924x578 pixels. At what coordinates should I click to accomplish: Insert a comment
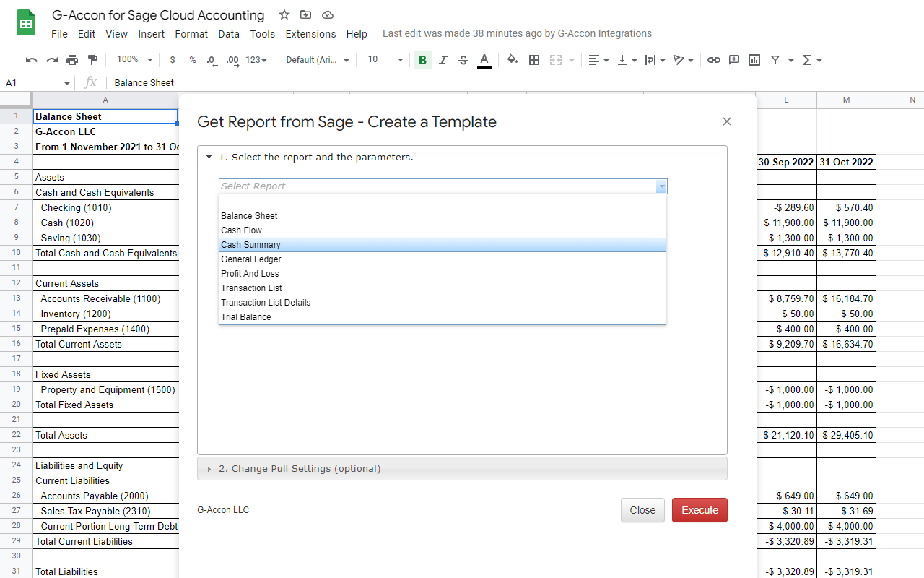pos(734,60)
